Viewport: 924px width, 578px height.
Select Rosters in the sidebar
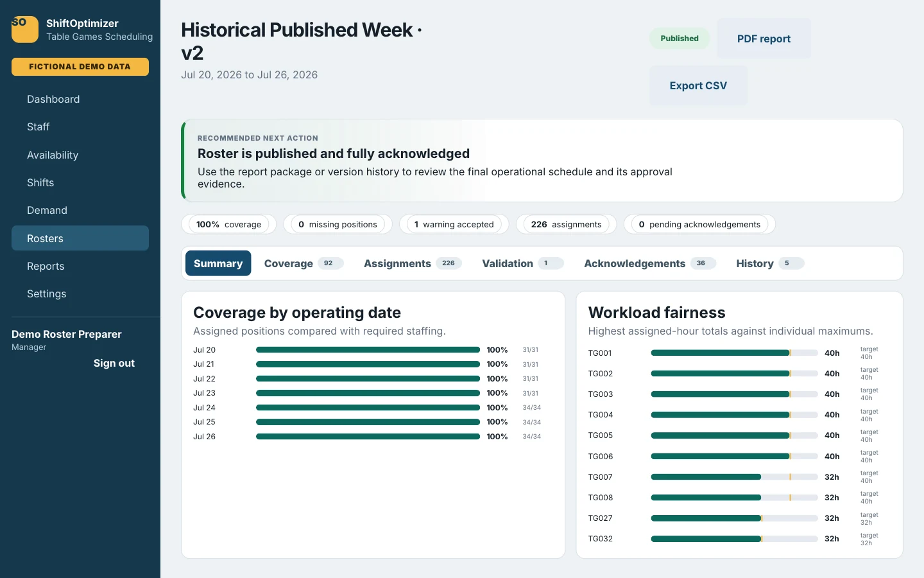[x=80, y=238]
